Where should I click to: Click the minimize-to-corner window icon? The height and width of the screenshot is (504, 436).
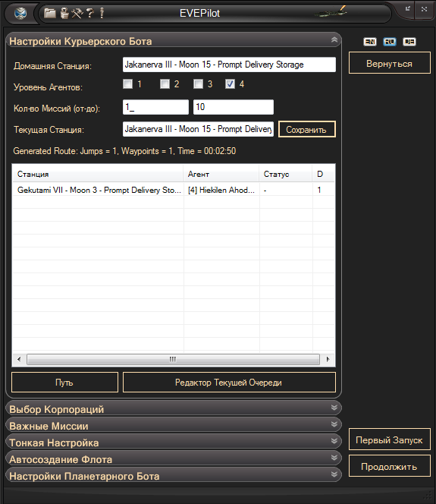[x=408, y=9]
